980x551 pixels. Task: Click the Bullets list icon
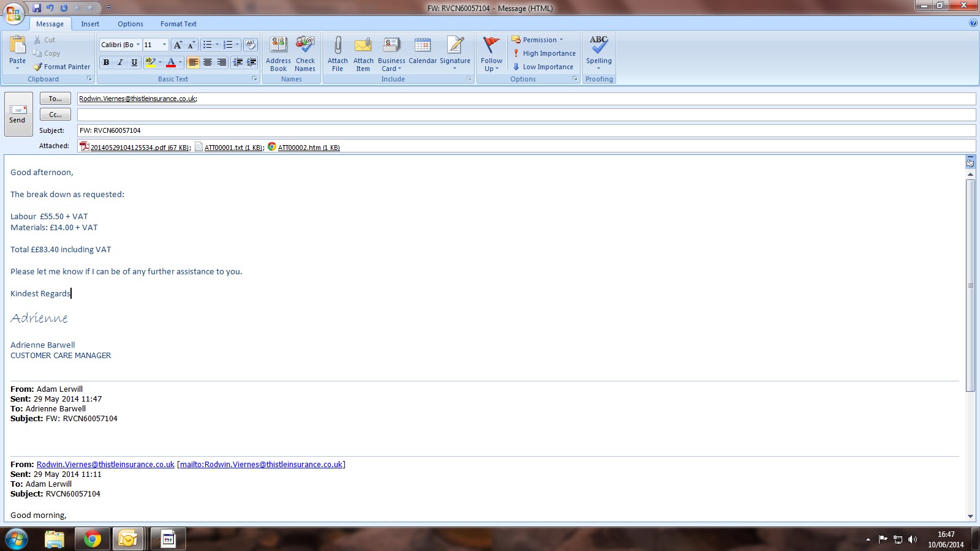tap(208, 45)
